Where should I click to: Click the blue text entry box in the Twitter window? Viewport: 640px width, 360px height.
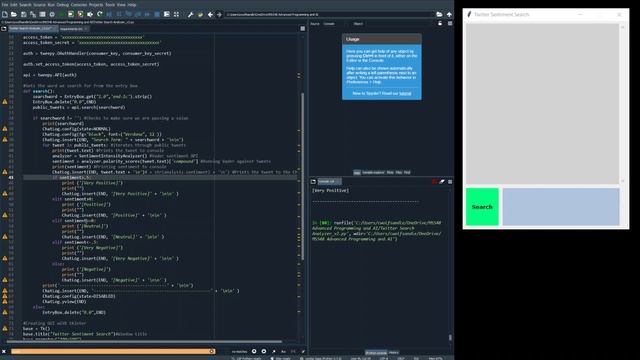pos(561,207)
